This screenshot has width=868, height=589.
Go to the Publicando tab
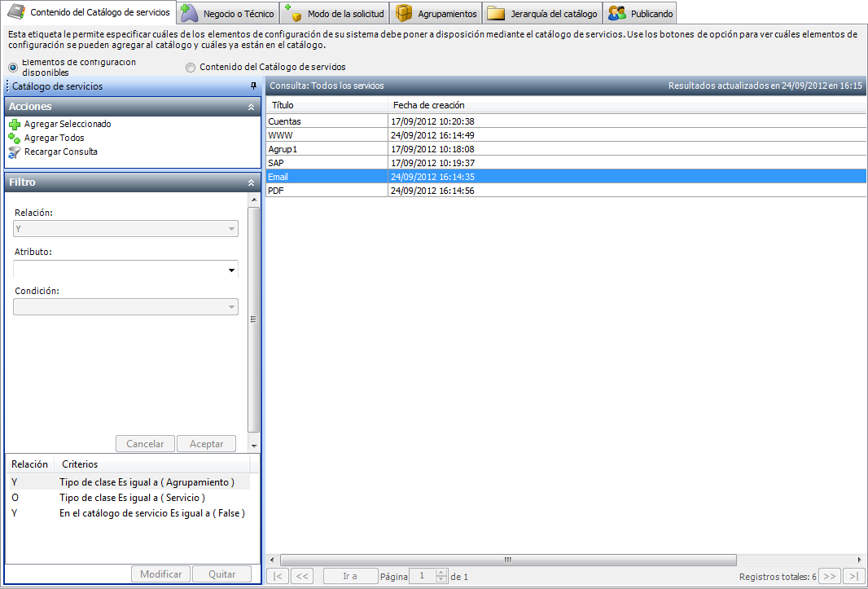640,13
